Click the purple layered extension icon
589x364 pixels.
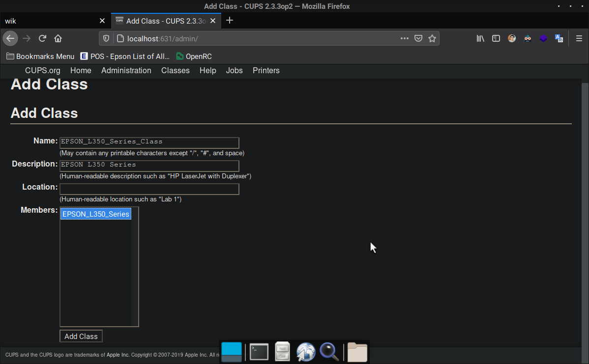543,38
